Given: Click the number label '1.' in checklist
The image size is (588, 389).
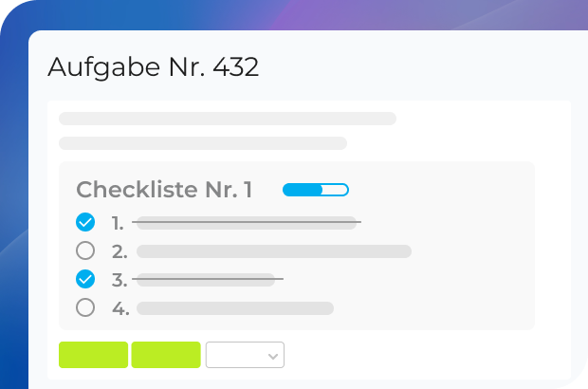Looking at the screenshot, I should pyautogui.click(x=118, y=224).
